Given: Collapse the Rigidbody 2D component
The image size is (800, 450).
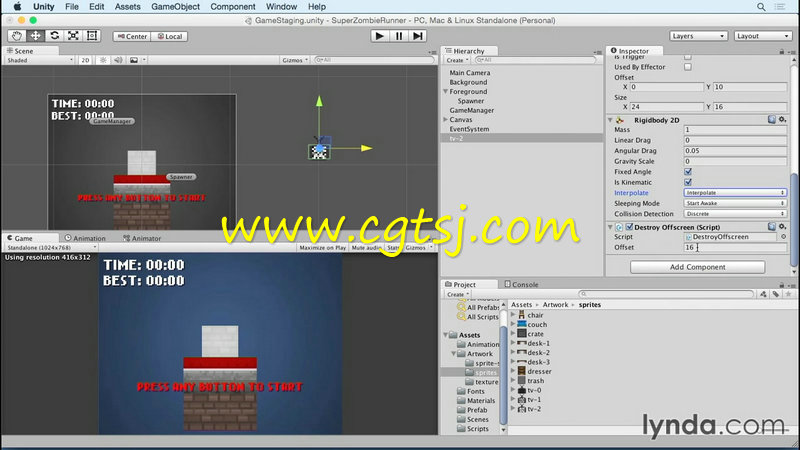Looking at the screenshot, I should point(610,120).
